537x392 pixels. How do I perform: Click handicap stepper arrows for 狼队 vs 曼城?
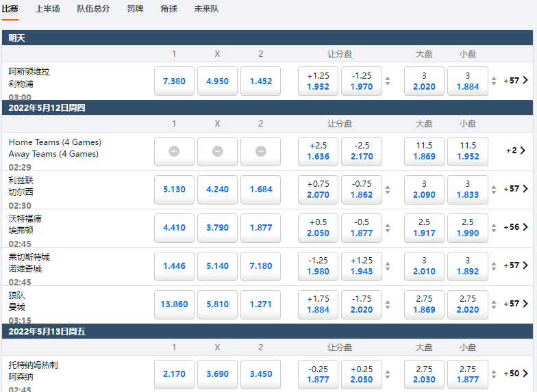click(x=388, y=304)
